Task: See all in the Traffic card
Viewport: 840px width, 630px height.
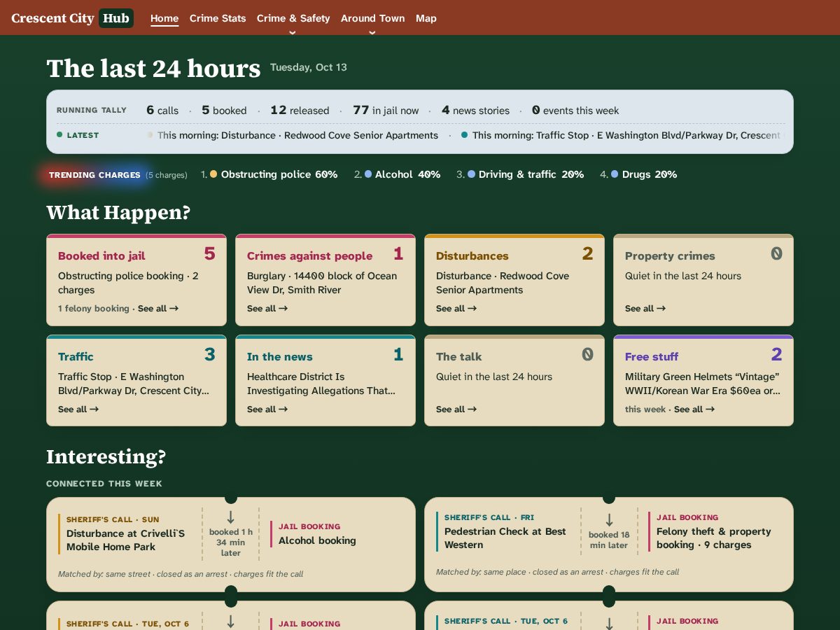Action: click(78, 409)
